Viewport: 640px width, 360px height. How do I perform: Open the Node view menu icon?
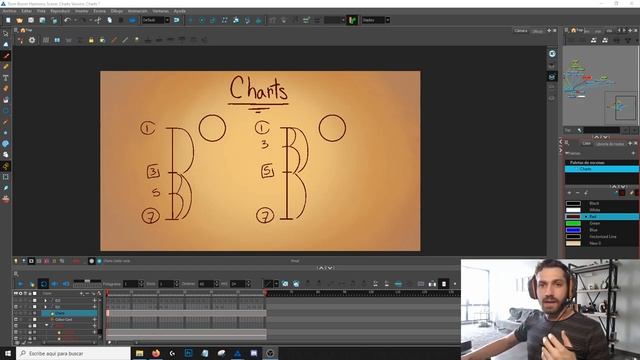(567, 30)
